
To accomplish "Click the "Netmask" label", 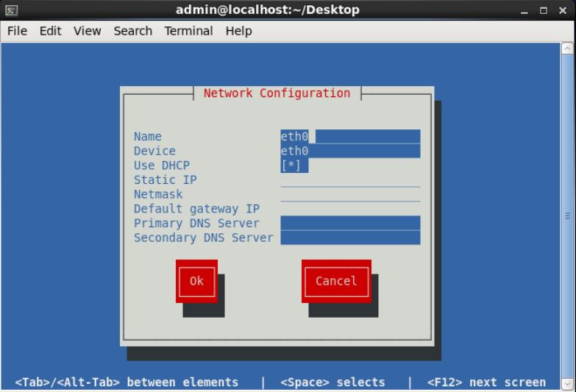I will [x=158, y=194].
